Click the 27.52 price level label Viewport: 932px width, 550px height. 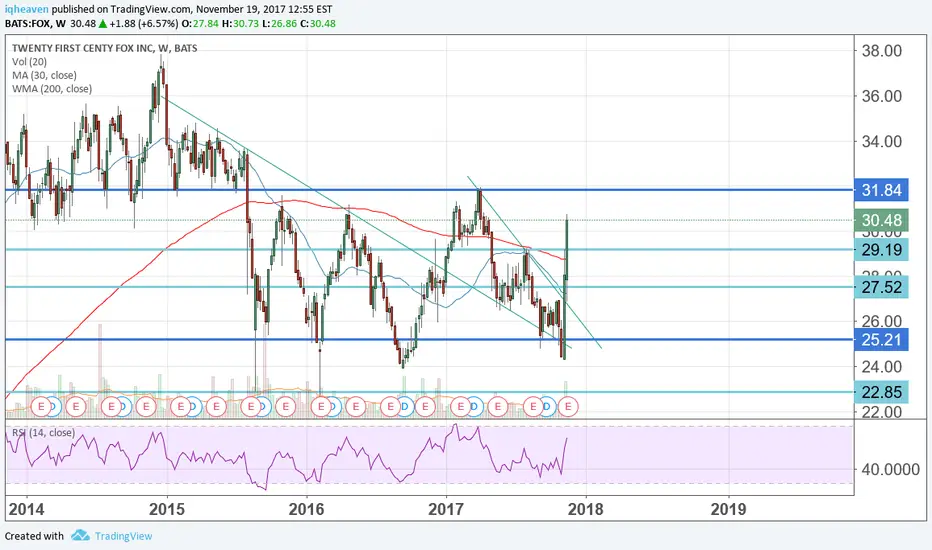[881, 287]
